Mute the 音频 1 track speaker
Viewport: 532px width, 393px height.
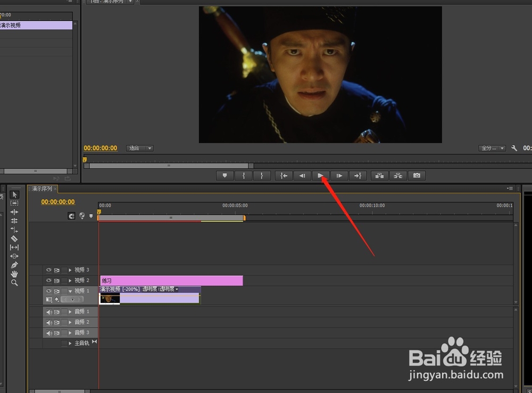coord(49,312)
